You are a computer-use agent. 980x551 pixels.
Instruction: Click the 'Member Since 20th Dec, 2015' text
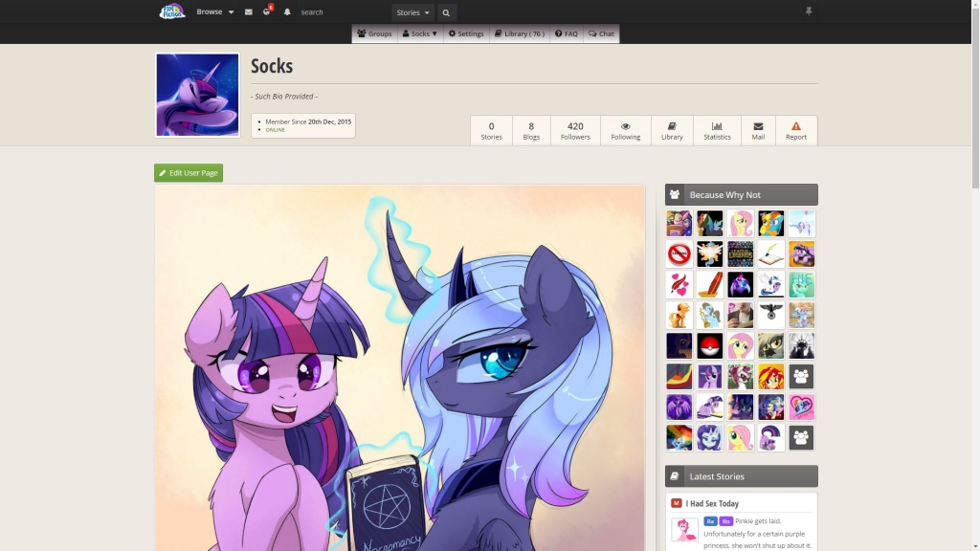click(x=308, y=121)
